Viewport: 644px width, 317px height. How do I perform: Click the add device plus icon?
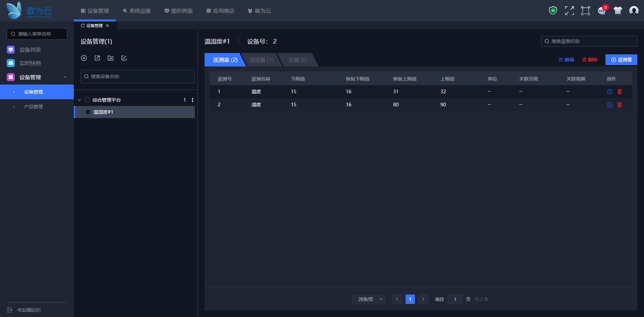click(84, 58)
